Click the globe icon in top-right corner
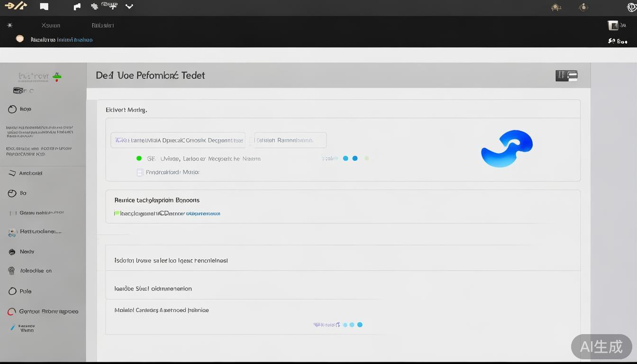This screenshot has height=364, width=637. (x=631, y=7)
